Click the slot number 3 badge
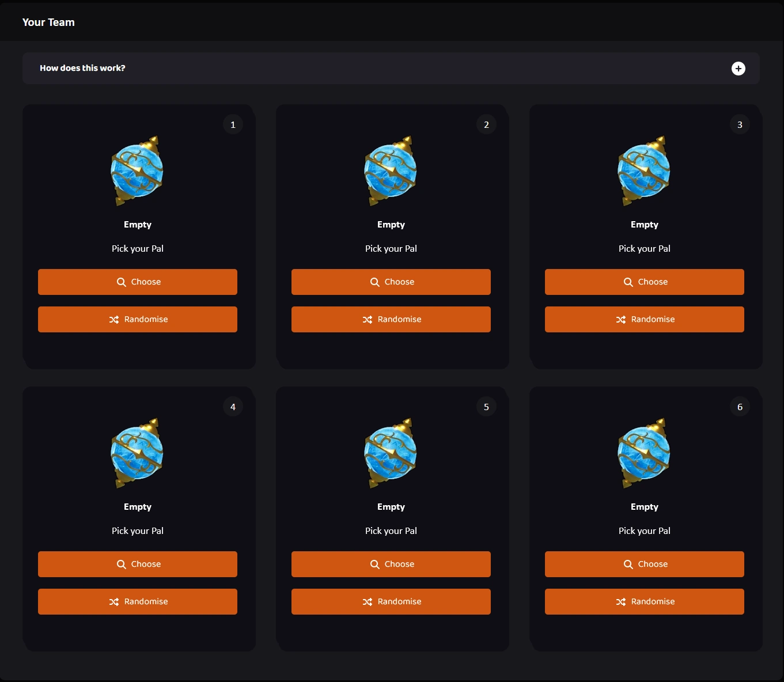This screenshot has width=784, height=682. click(x=740, y=124)
